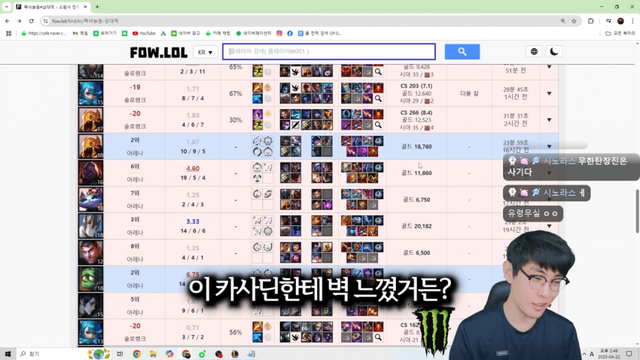
Task: Open item build magnifier in 2/3/11 row
Action: click(x=378, y=72)
